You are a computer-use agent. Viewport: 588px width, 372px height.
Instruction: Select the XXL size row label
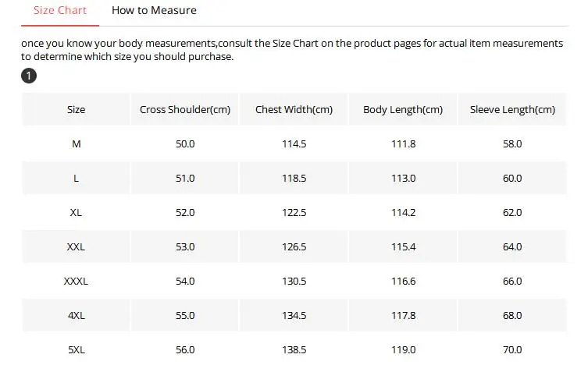click(76, 247)
